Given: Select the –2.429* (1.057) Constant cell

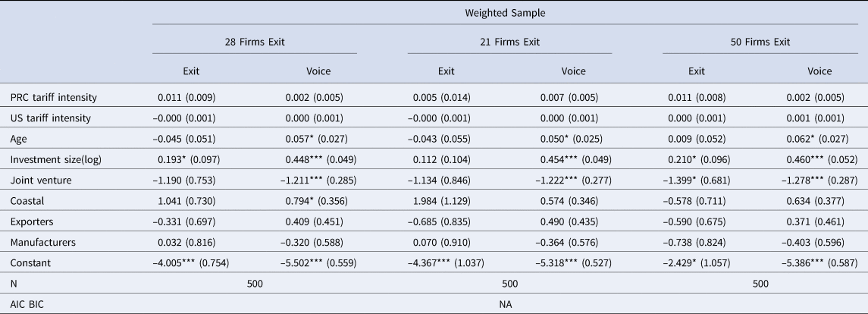Looking at the screenshot, I should (700, 264).
